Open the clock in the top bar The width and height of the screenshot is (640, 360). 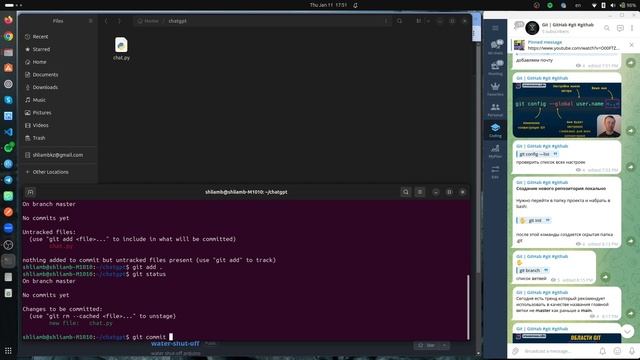(x=328, y=5)
